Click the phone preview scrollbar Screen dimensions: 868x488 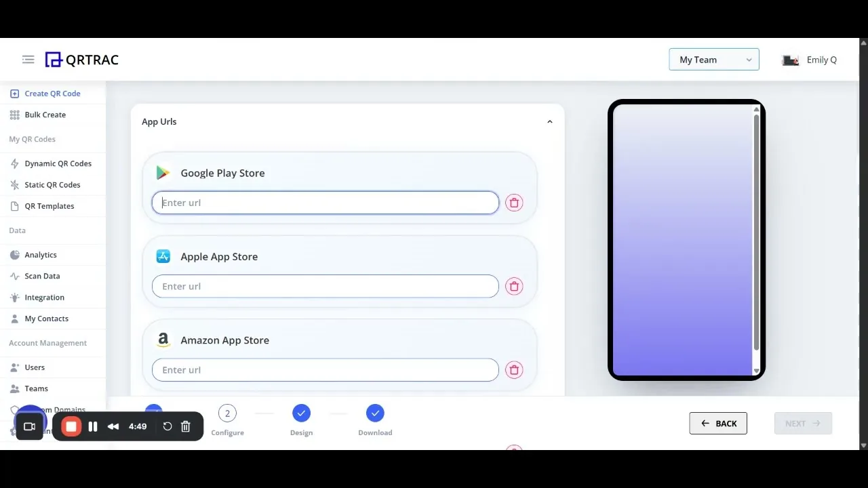(756, 233)
